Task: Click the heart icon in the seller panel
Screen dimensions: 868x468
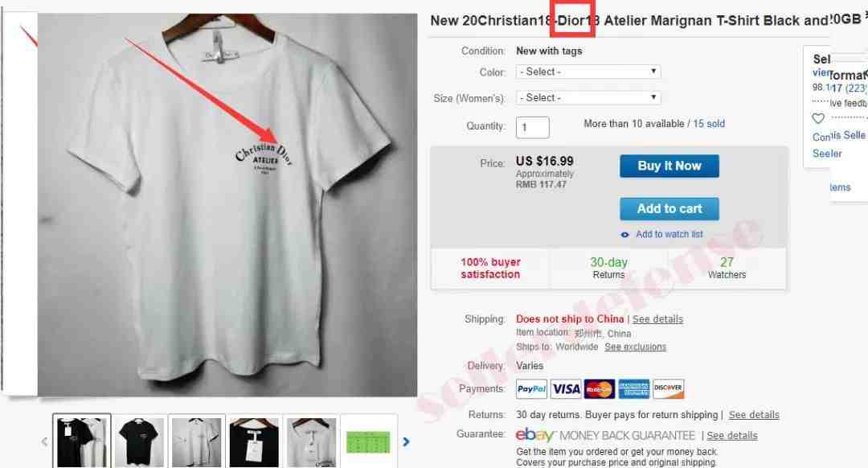Action: coord(818,118)
